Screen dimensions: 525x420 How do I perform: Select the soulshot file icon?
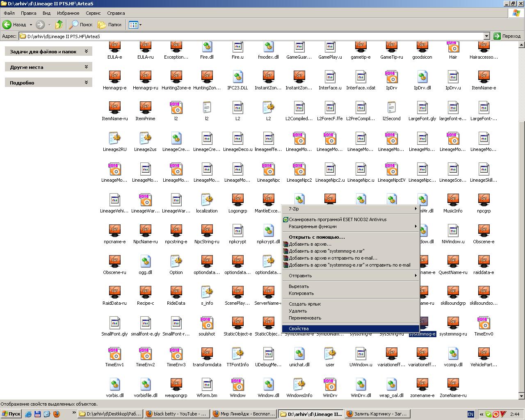207,323
